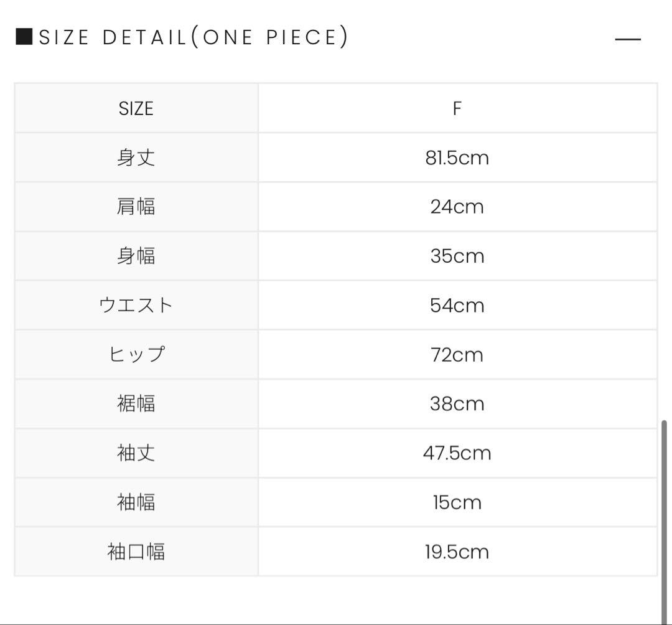The height and width of the screenshot is (625, 672).
Task: Select the 身幅 row label
Action: [x=136, y=256]
